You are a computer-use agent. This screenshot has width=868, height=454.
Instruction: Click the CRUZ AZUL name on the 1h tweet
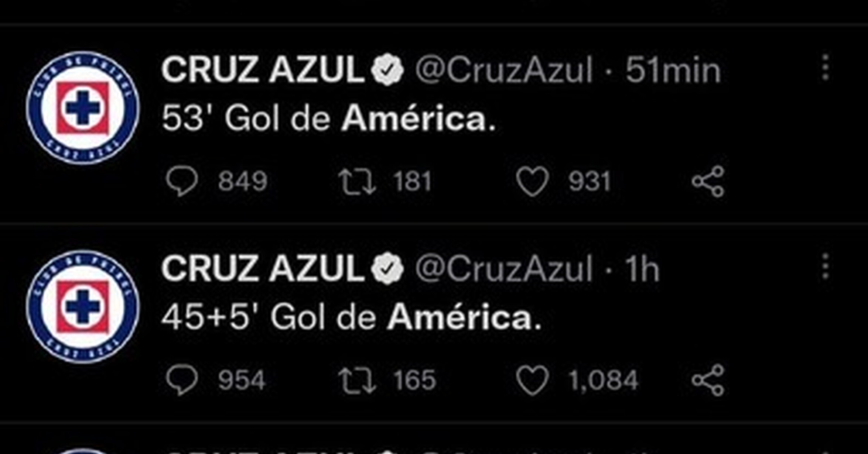263,268
